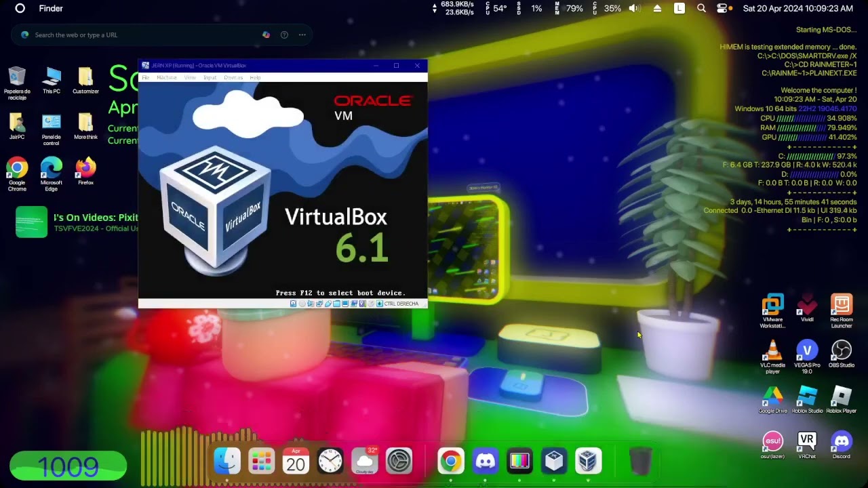Open the Calendar icon showing Apr 20 in dock
This screenshot has height=488, width=868.
296,462
